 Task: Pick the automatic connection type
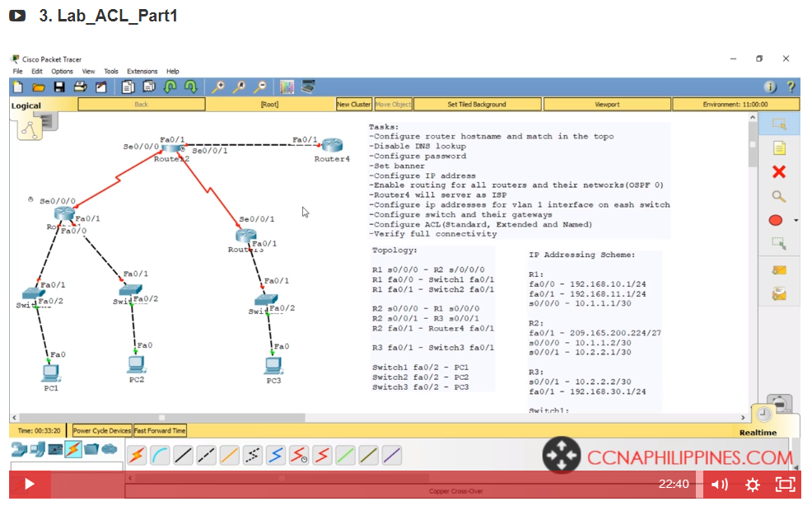click(x=138, y=456)
